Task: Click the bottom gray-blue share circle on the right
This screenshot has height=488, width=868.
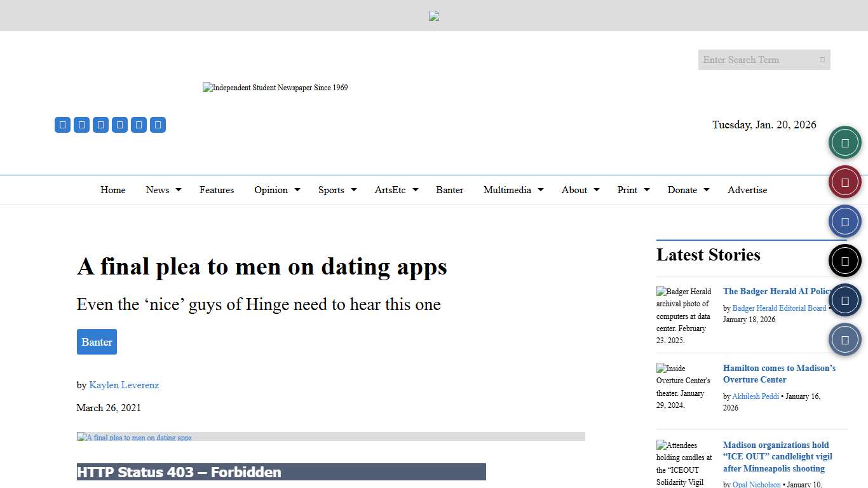Action: pyautogui.click(x=844, y=339)
